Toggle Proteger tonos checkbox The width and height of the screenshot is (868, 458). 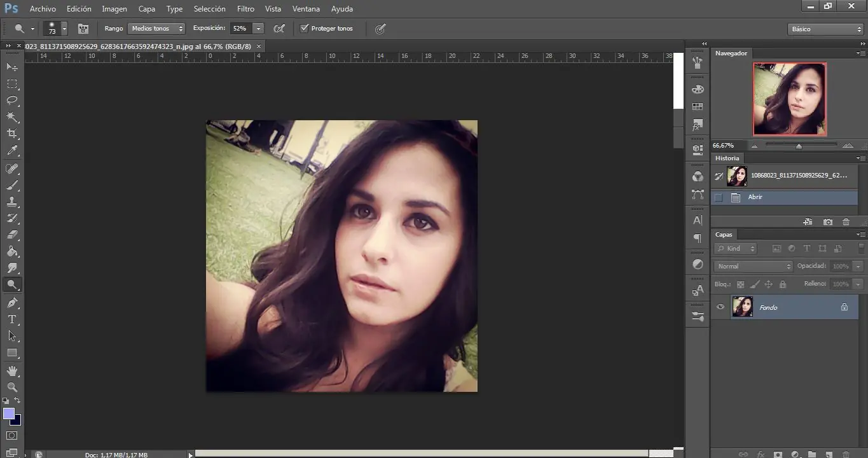(x=304, y=29)
